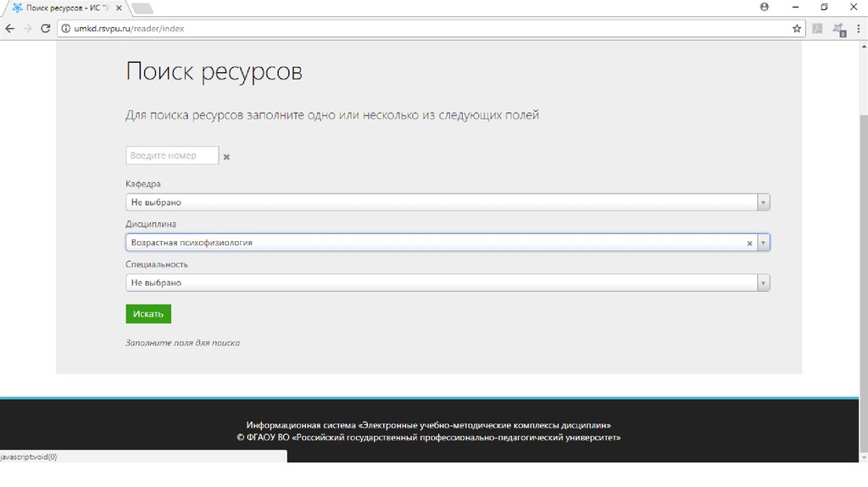The height and width of the screenshot is (487, 868).
Task: Click the site info icon in the address bar
Action: tap(66, 28)
